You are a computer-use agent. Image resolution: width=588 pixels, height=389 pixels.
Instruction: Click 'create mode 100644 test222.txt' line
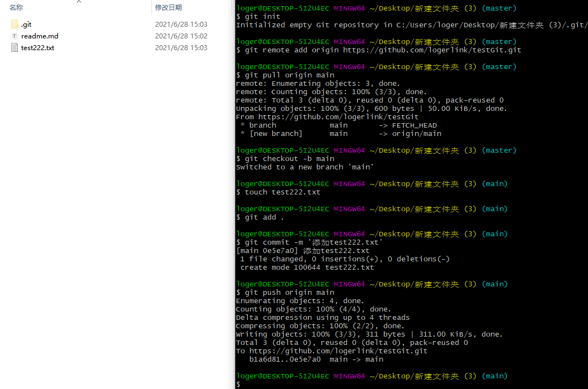[307, 268]
